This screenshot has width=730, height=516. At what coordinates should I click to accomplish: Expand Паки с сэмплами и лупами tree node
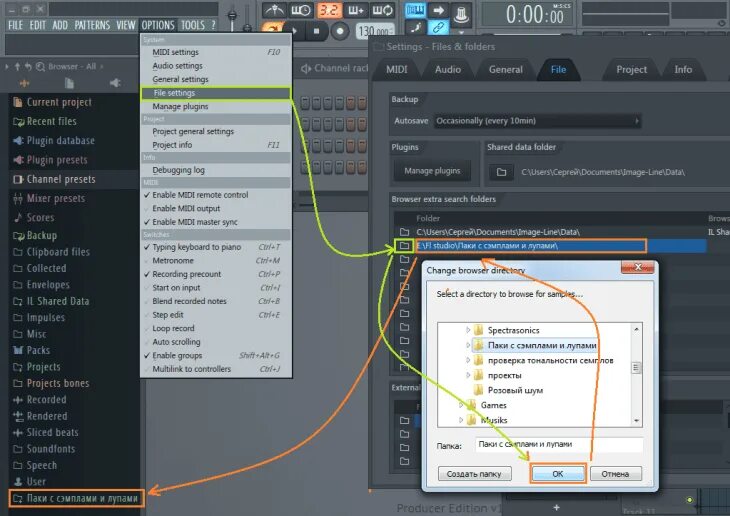(468, 345)
